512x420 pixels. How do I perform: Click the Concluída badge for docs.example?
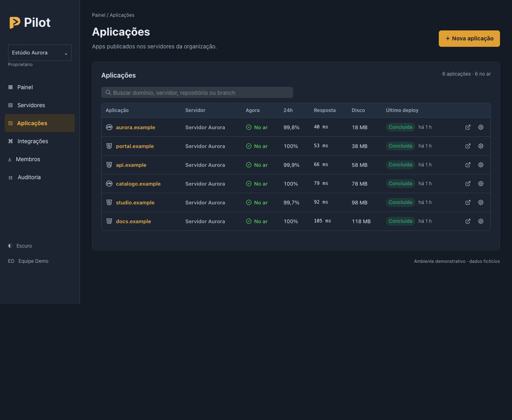[x=400, y=221]
